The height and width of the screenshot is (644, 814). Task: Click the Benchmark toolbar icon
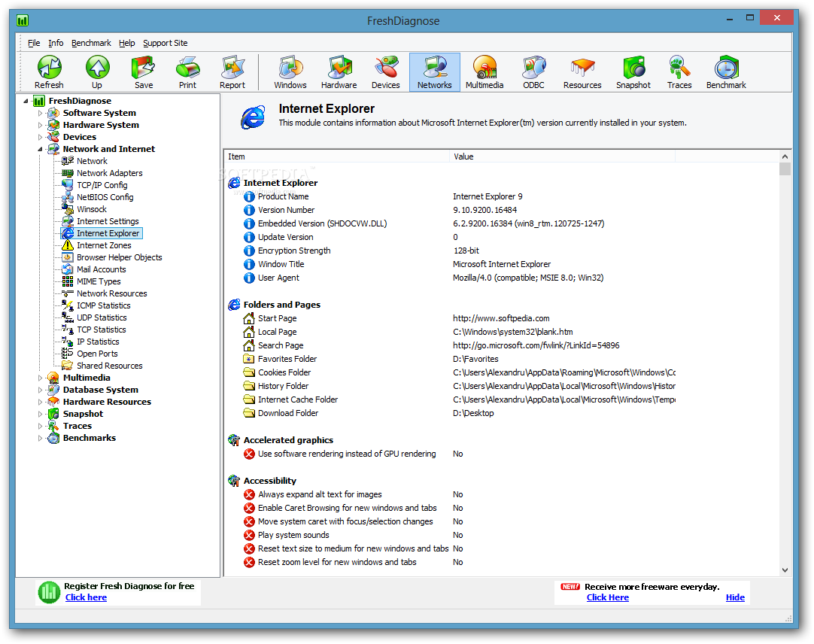coord(726,73)
